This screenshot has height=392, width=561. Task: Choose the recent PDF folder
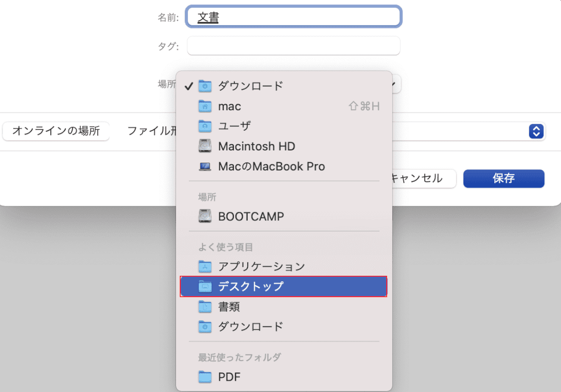click(x=284, y=377)
